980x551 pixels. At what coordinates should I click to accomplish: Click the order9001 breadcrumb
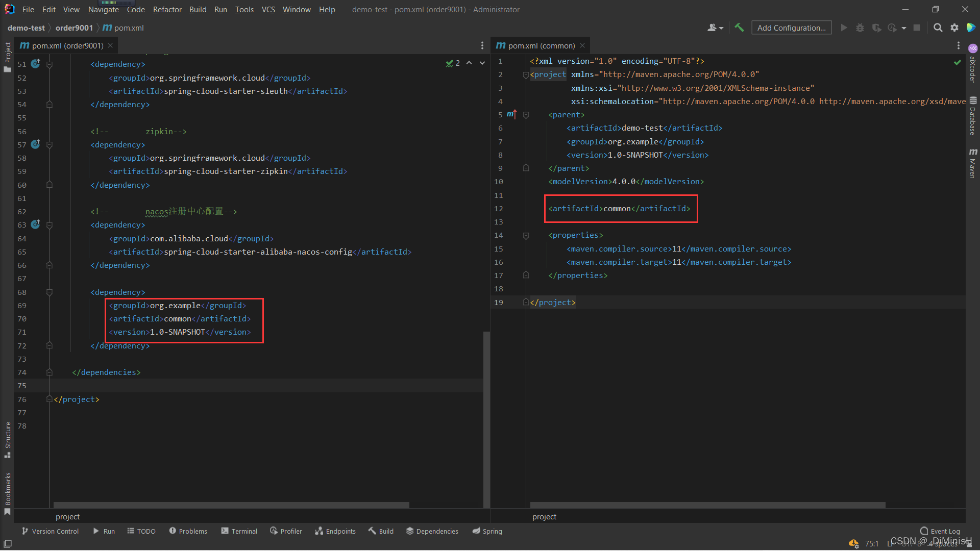74,28
